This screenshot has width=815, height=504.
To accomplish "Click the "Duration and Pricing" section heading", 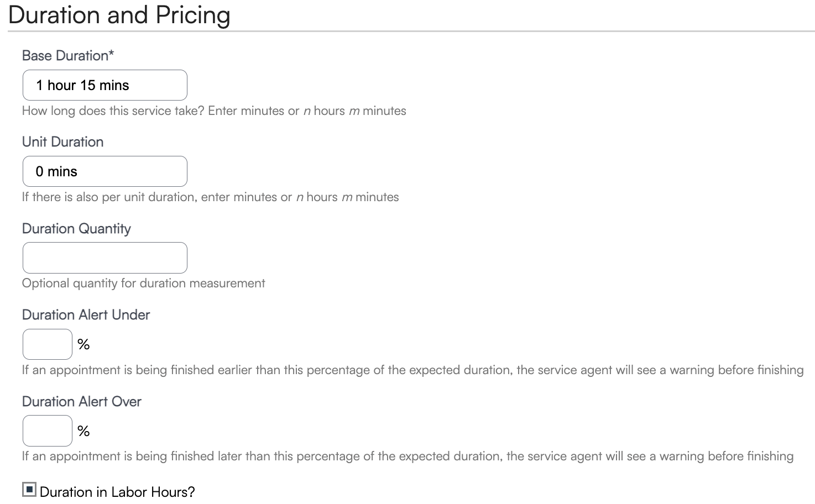I will pyautogui.click(x=119, y=15).
